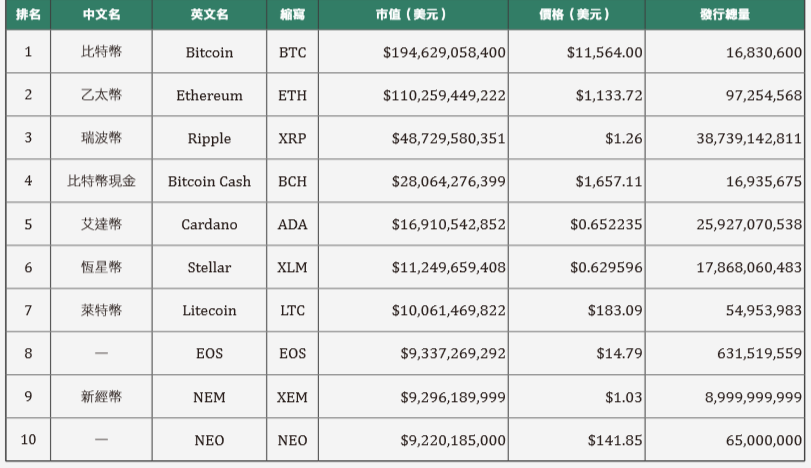Click the EOS abbreviation cell
The image size is (811, 468).
(292, 353)
